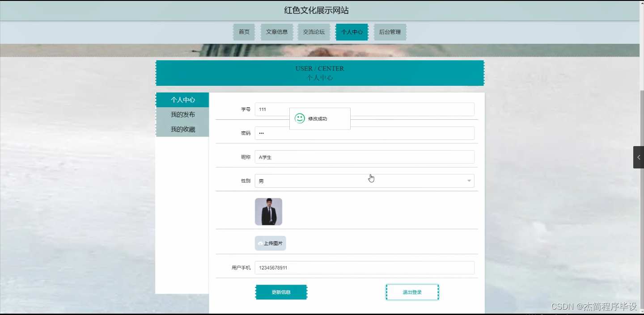The image size is (644, 315).
Task: Click the collapse chevron on the right screen edge
Action: tap(639, 157)
